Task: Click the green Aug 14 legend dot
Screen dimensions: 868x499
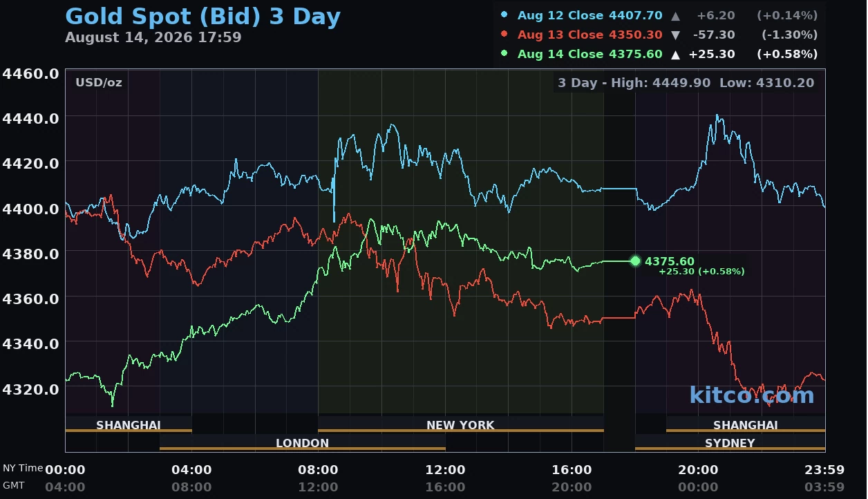Action: (x=504, y=53)
